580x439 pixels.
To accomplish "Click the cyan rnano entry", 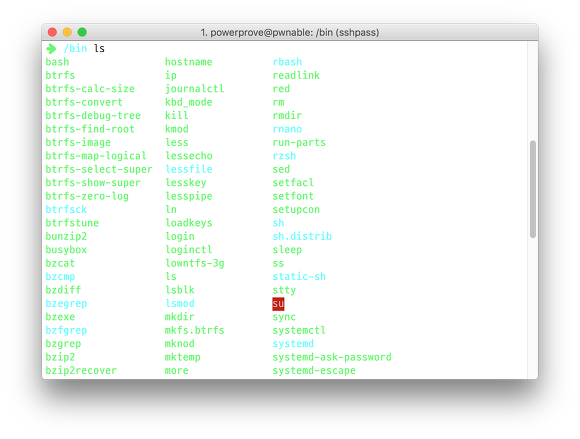I will tap(287, 129).
